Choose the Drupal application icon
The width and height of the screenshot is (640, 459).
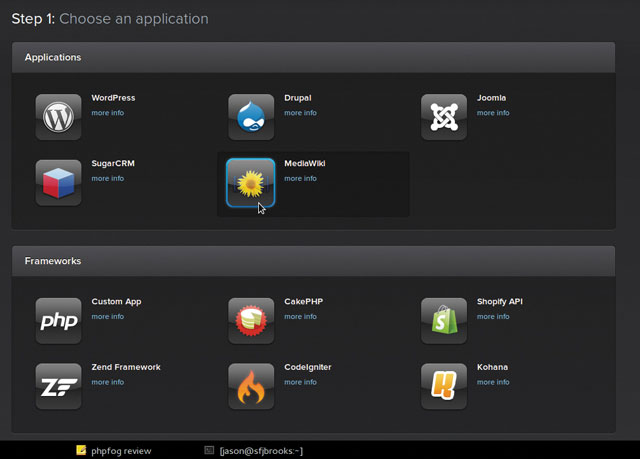click(251, 117)
